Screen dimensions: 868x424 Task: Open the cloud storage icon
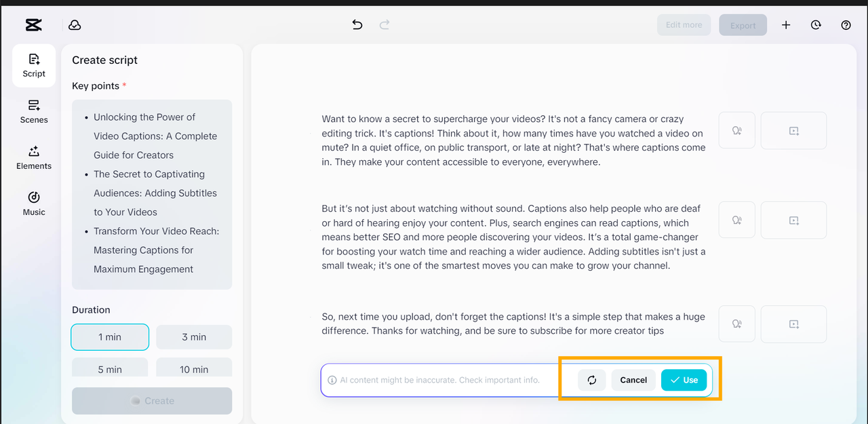tap(75, 25)
